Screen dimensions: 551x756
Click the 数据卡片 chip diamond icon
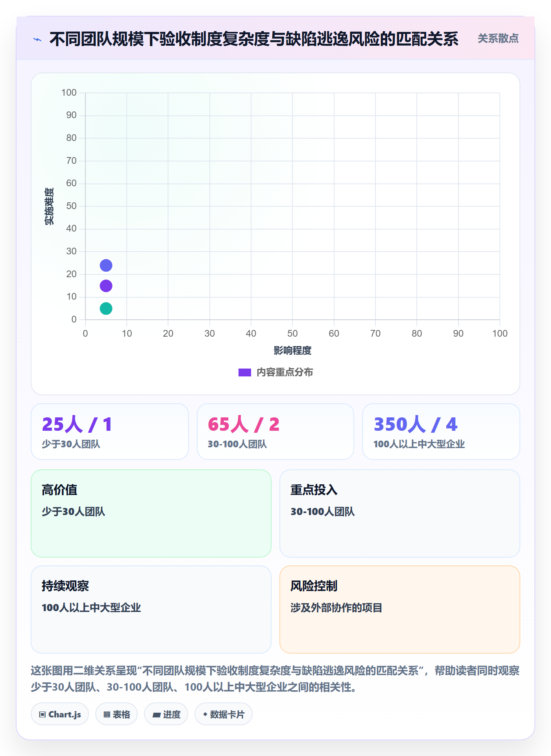point(205,714)
